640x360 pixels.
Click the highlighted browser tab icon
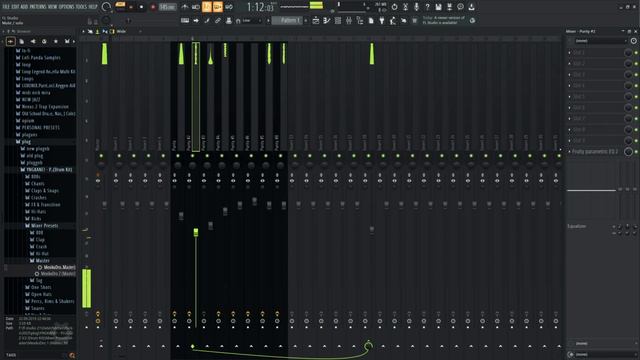(x=11, y=41)
